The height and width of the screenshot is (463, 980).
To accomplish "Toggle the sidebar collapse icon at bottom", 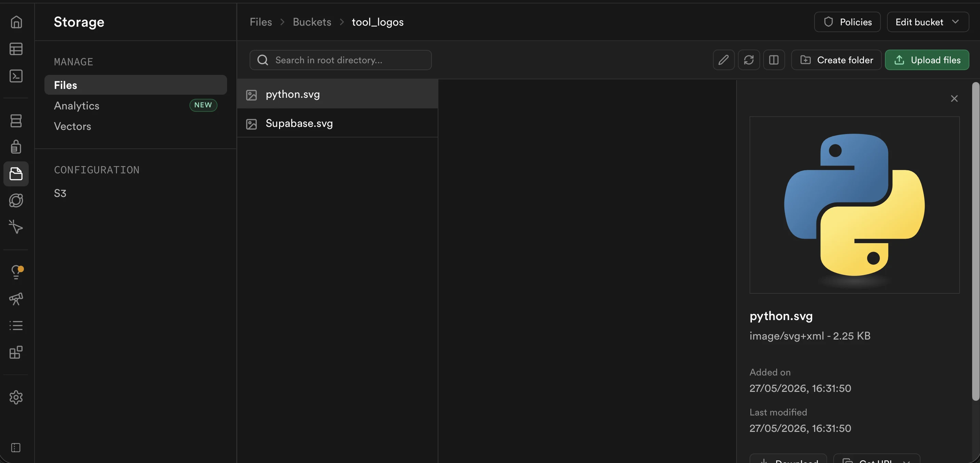I will [x=16, y=447].
